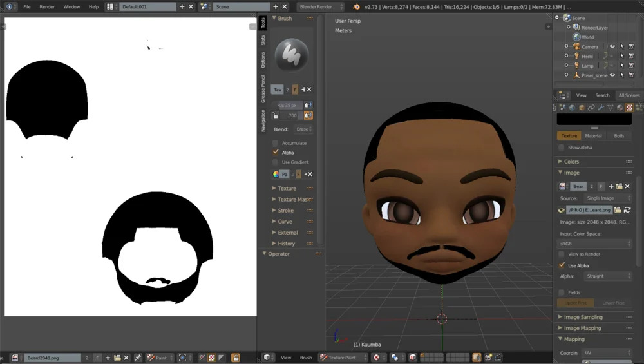Screen dimensions: 644x364
Task: Enable the Use Gradient checkbox
Action: 276,162
